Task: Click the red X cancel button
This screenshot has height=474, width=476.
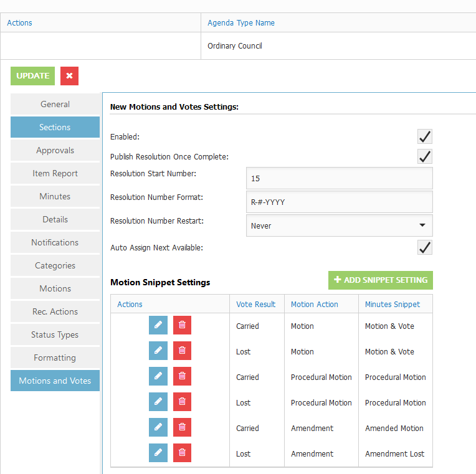Action: click(x=69, y=76)
